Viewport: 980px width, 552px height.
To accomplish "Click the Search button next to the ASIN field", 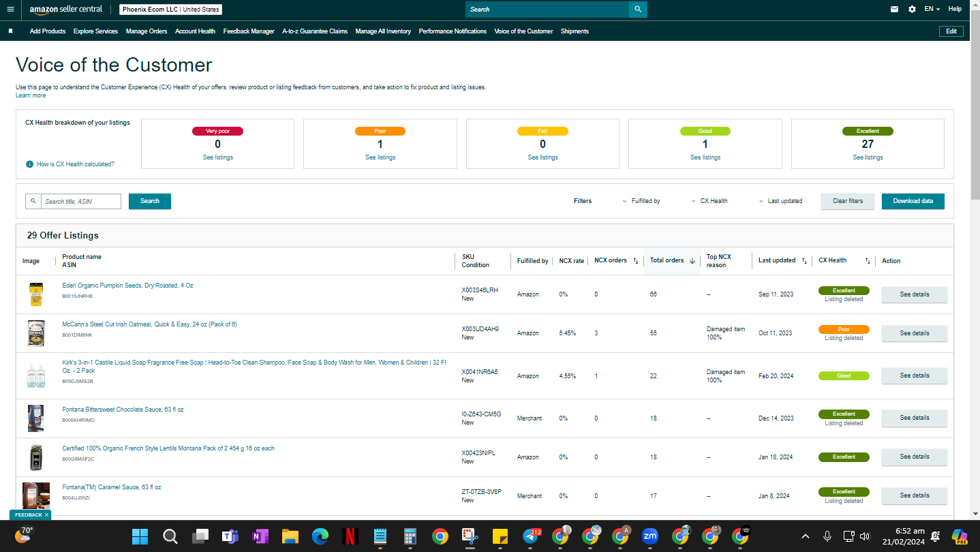I will click(150, 201).
